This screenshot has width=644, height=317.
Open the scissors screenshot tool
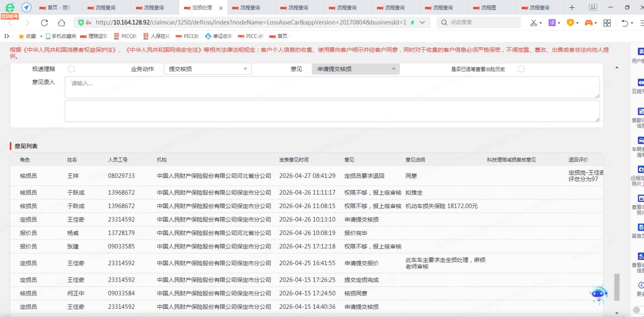[x=533, y=23]
